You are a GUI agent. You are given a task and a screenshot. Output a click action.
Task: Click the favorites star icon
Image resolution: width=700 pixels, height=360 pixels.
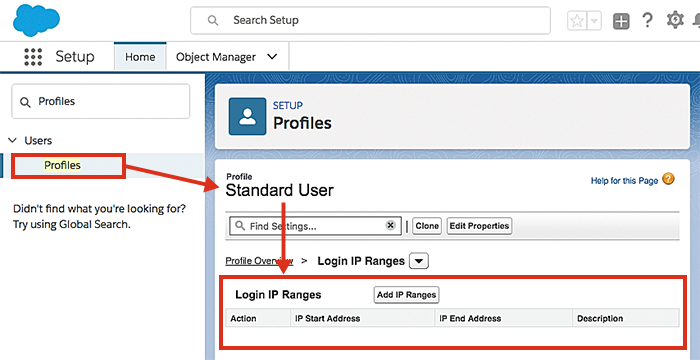(577, 21)
